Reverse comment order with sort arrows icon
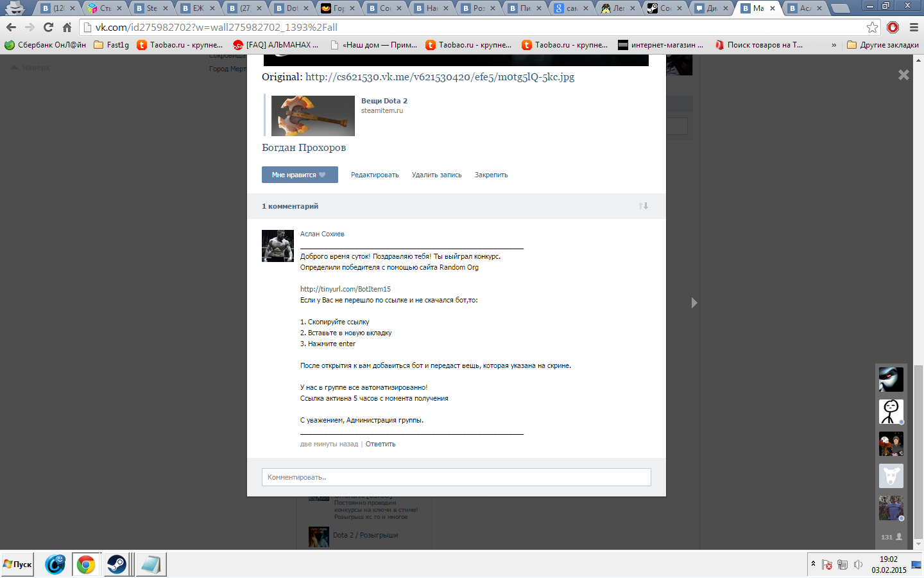The width and height of the screenshot is (924, 578). click(x=643, y=206)
